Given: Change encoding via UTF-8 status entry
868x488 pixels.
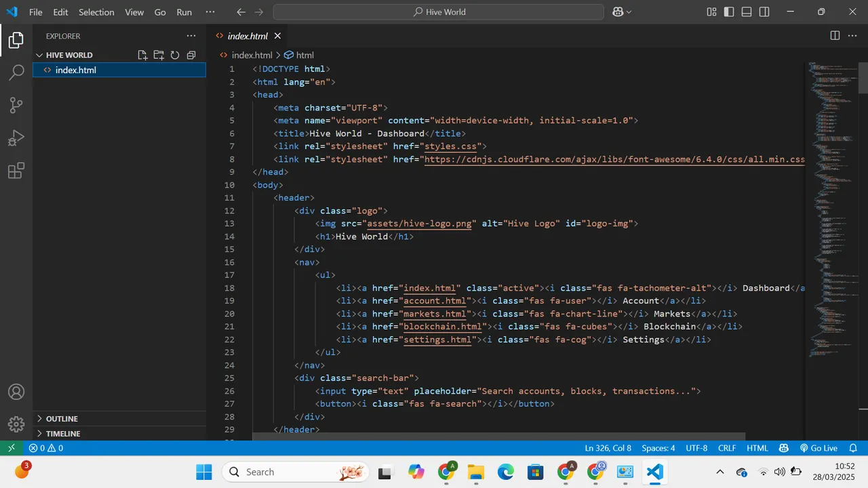Looking at the screenshot, I should coord(696,448).
